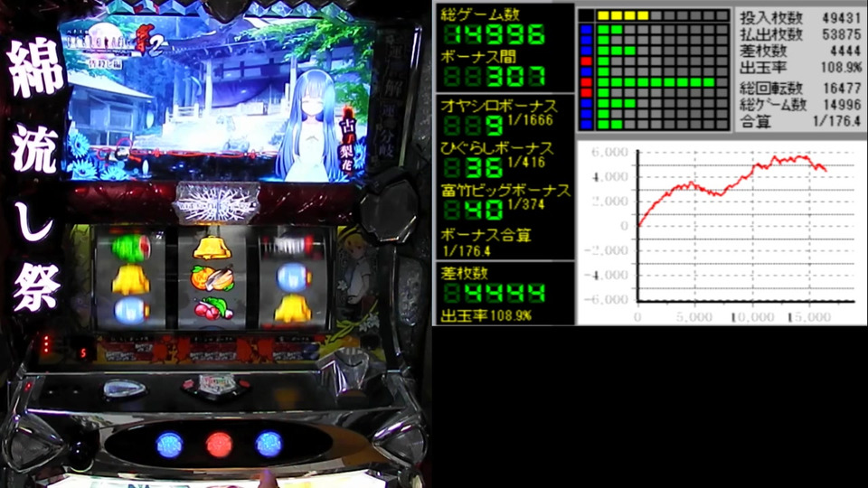Click the yellow 出玉率108.9% text
The image size is (868, 488).
(486, 316)
